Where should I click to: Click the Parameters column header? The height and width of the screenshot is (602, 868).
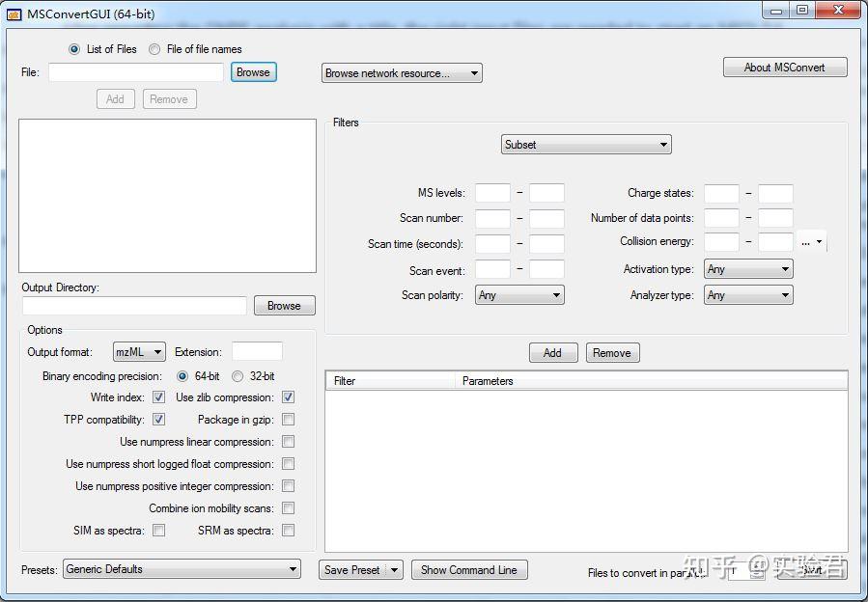(x=652, y=381)
